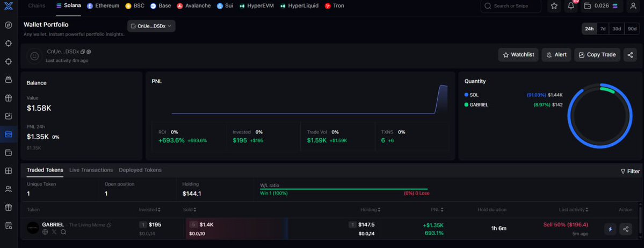Image resolution: width=644 pixels, height=248 pixels.
Task: Click the '+693.6%' ROI value
Action: point(172,140)
